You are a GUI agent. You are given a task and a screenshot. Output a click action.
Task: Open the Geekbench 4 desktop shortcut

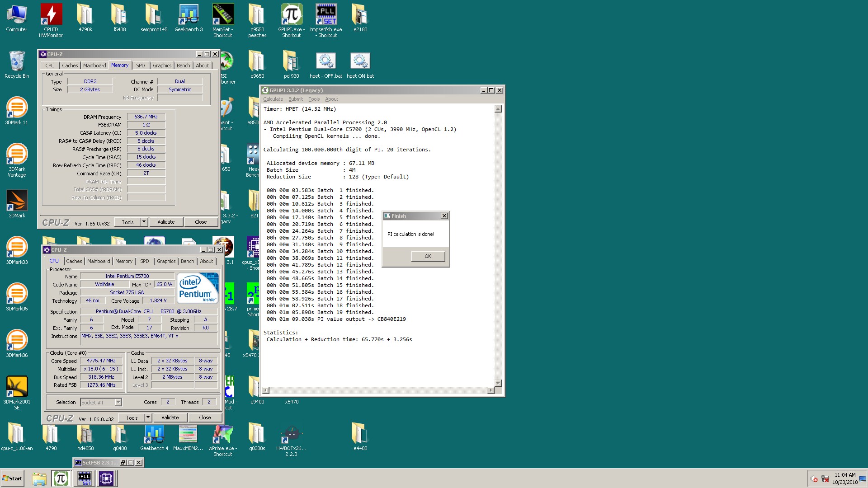(154, 437)
